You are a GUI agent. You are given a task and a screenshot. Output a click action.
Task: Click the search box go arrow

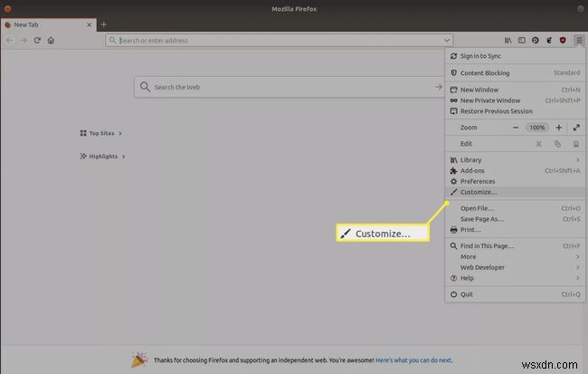[x=439, y=87]
